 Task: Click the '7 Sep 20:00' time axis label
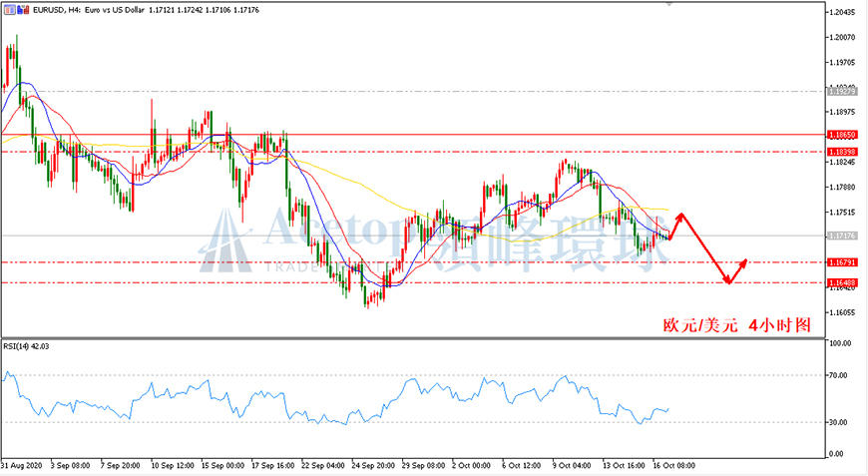(x=120, y=465)
